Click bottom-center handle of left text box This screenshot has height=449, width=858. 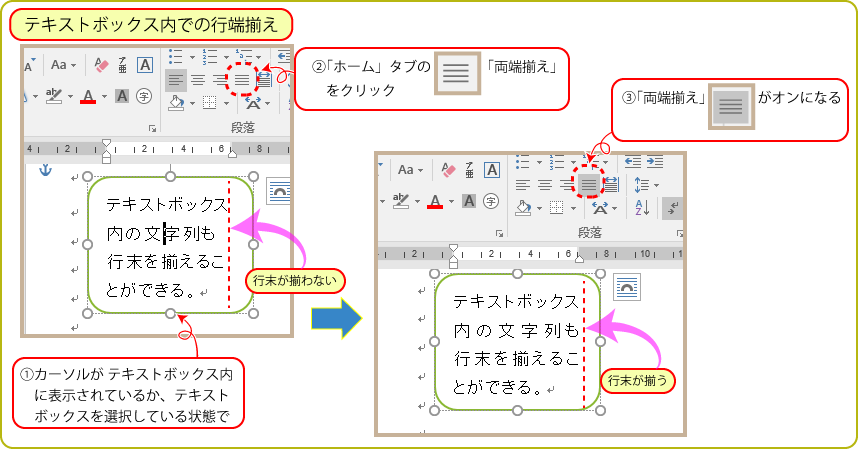[170, 313]
